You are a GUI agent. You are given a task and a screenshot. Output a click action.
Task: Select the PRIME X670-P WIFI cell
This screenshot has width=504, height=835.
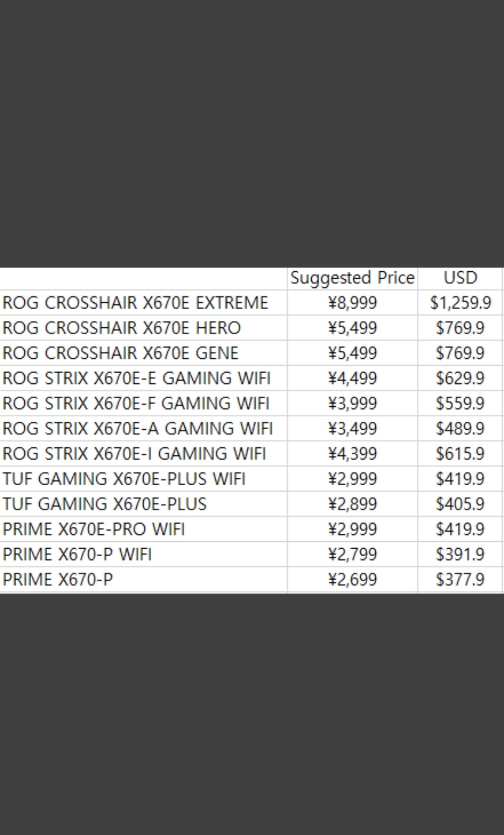click(77, 555)
